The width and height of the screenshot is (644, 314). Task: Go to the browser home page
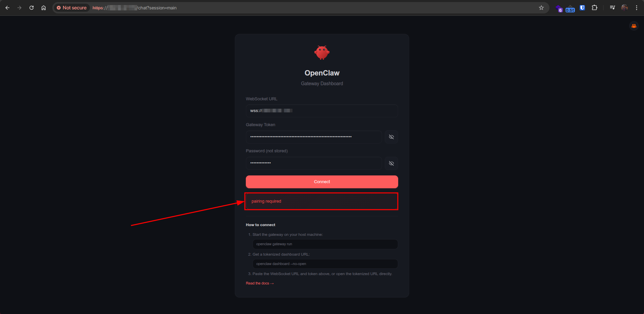44,8
